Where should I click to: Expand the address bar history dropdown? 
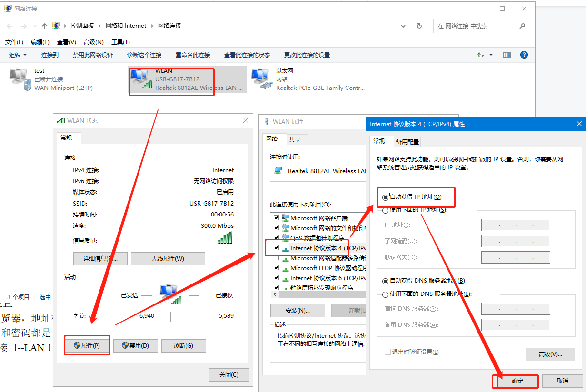pos(403,26)
